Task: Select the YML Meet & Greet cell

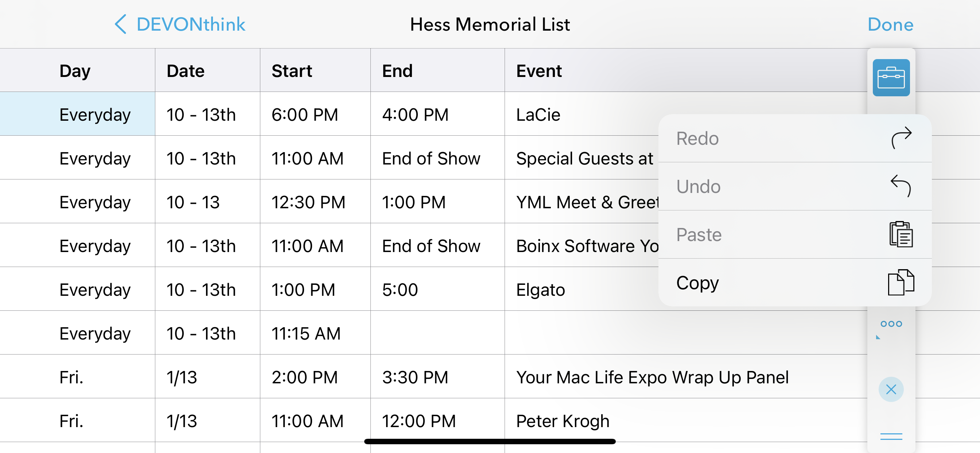Action: click(x=581, y=201)
